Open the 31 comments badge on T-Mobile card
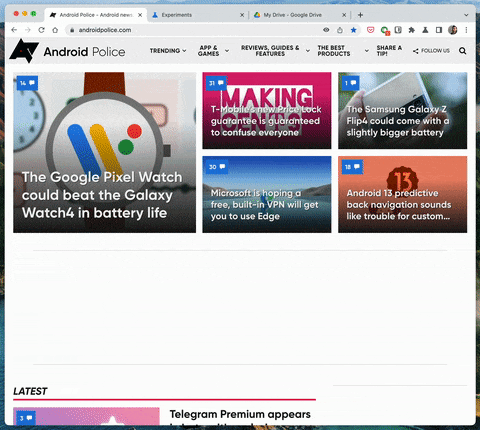The height and width of the screenshot is (430, 480). (216, 83)
